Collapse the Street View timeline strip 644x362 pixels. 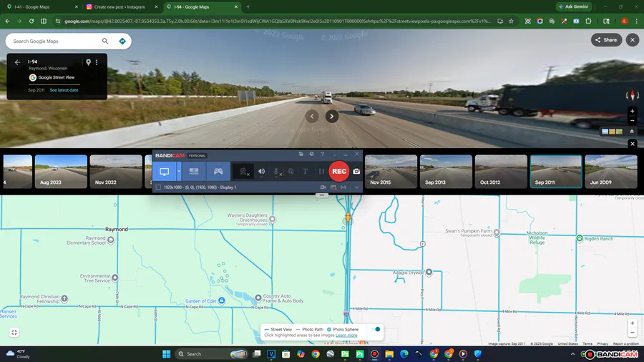633,144
